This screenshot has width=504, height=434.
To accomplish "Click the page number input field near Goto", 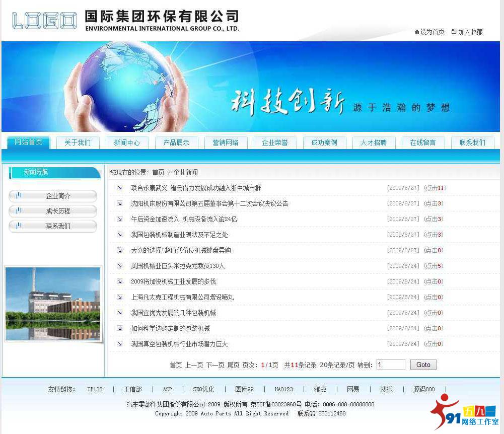I will coord(391,365).
